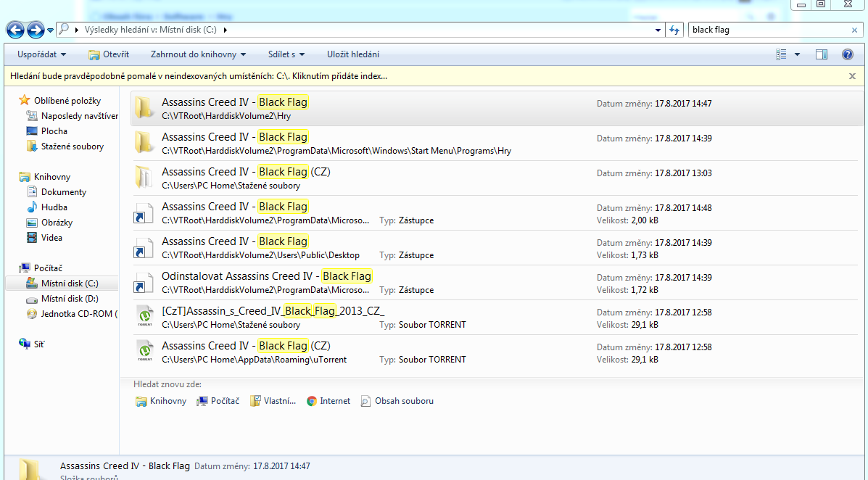
Task: Select the 2,00 kB Black Flag shortcut
Action: [x=497, y=213]
